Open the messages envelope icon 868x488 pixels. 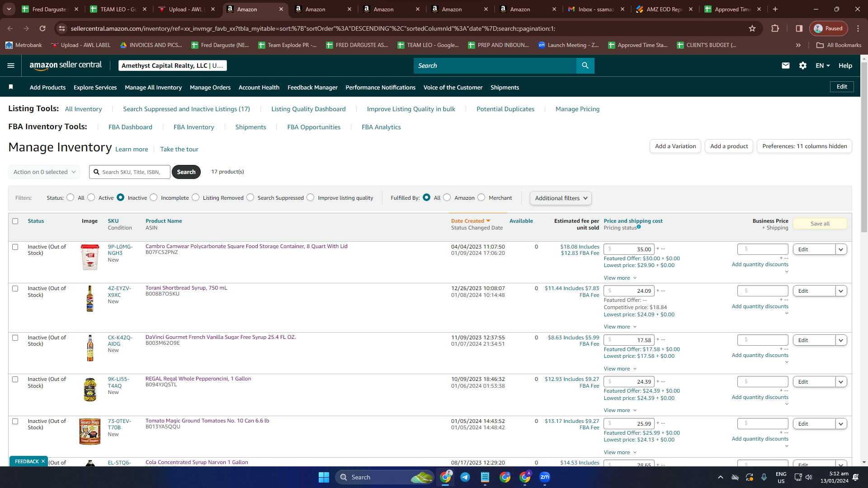(x=786, y=66)
